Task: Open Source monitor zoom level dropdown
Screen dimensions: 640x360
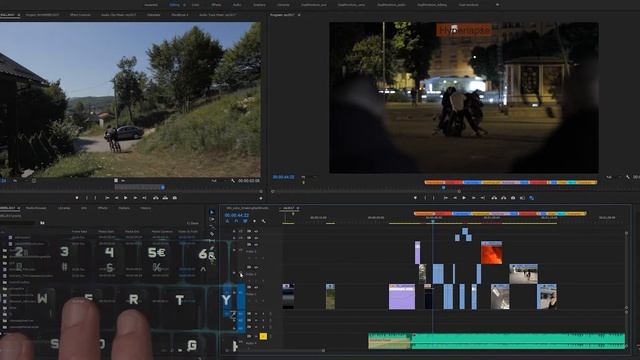Action: tap(15, 180)
